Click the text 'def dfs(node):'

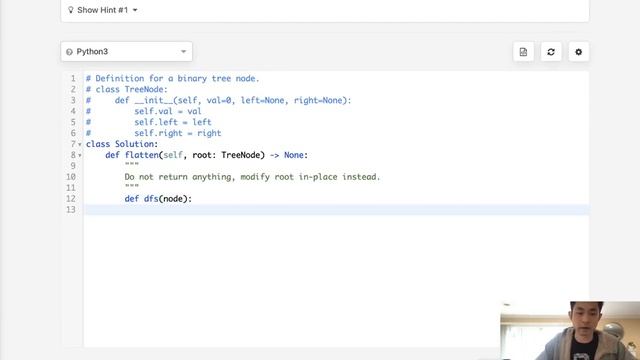(158, 199)
